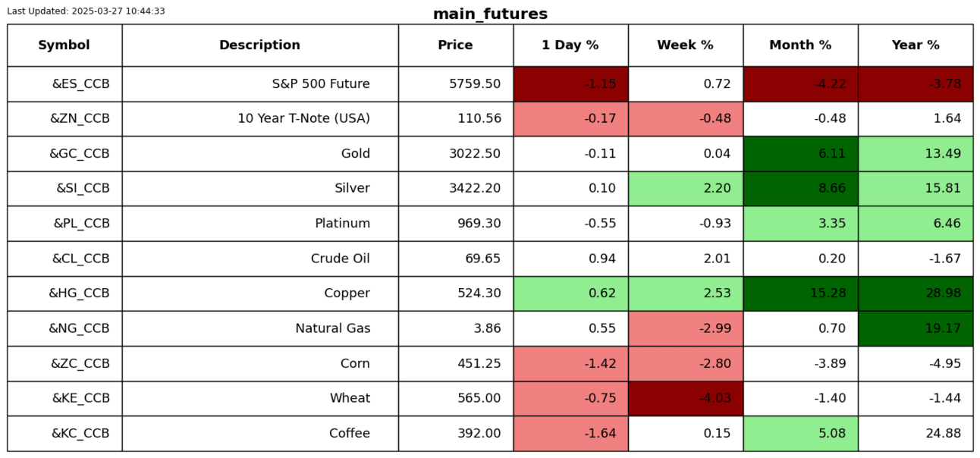This screenshot has height=458, width=980.
Task: Click the Description column header
Action: (259, 45)
